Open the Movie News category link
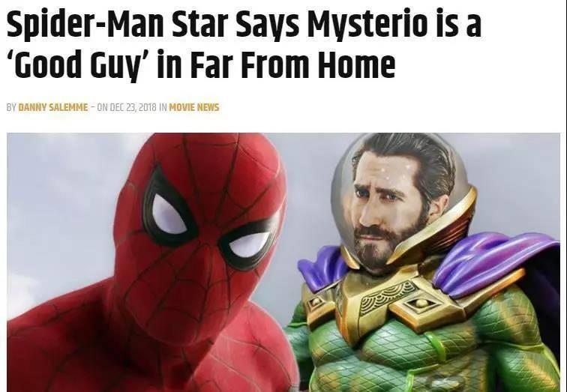567x392 pixels. coord(193,107)
